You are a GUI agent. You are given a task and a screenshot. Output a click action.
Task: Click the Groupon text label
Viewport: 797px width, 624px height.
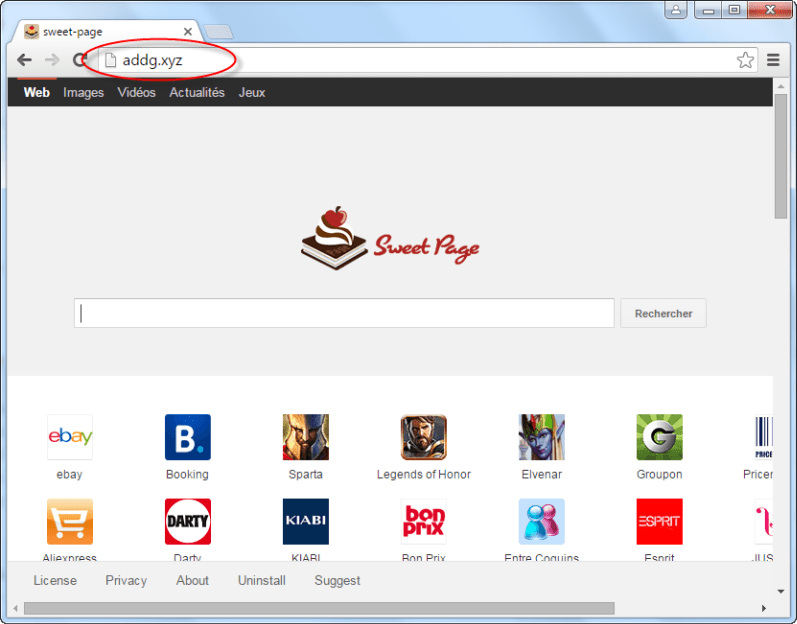click(x=659, y=474)
